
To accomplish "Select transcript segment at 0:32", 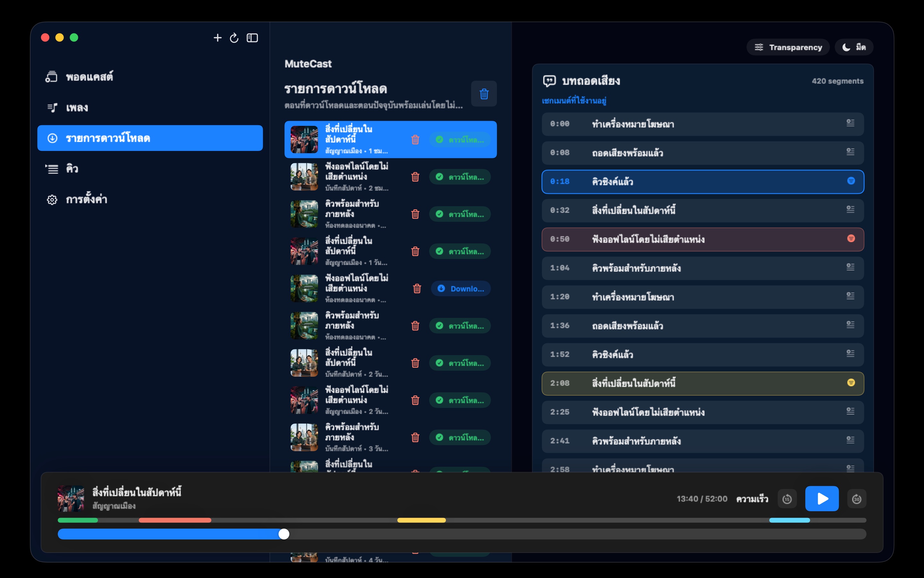I will pyautogui.click(x=703, y=210).
